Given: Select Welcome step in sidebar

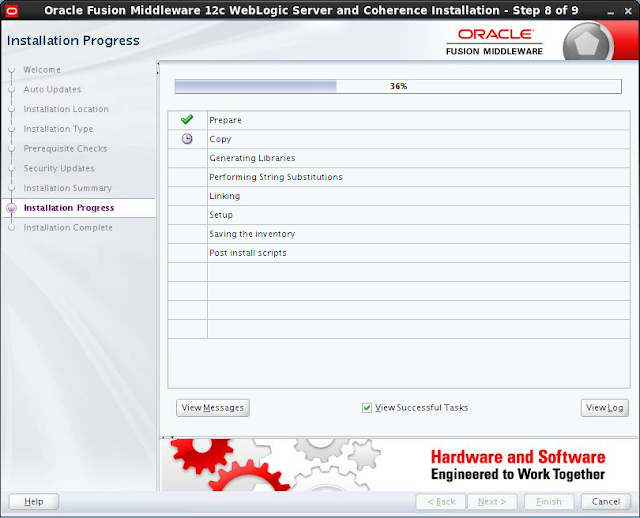Looking at the screenshot, I should pyautogui.click(x=42, y=70).
